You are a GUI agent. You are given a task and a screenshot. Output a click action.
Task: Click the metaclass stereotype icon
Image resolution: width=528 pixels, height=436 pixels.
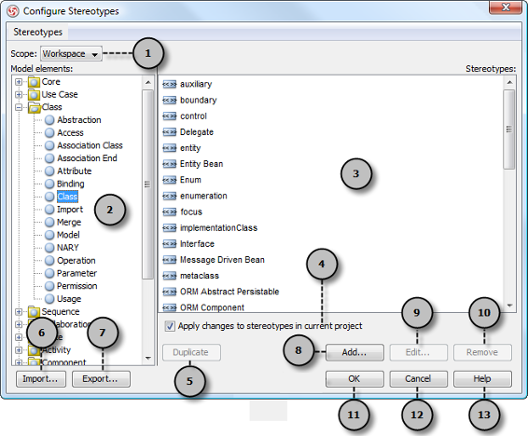(x=169, y=276)
